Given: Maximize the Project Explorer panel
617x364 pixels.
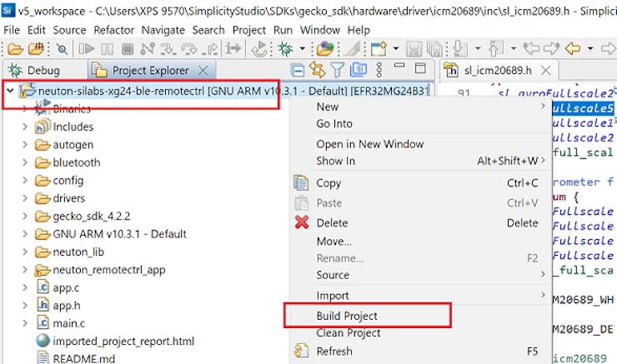Looking at the screenshot, I should click(x=420, y=68).
